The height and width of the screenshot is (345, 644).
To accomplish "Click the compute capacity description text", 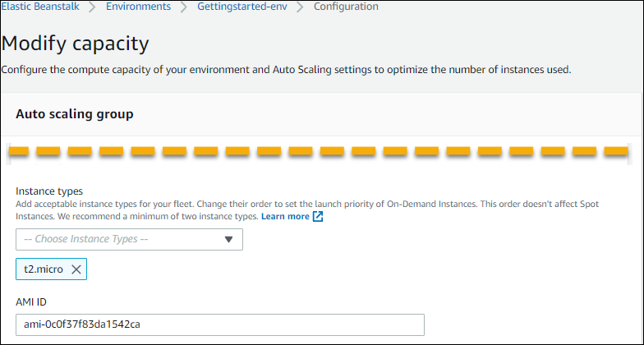I will tap(286, 70).
